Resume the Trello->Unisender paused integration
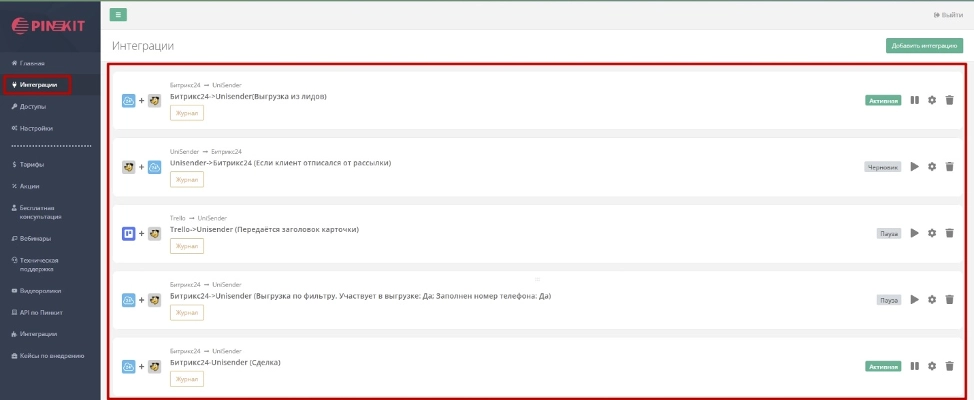The height and width of the screenshot is (400, 974). click(x=914, y=233)
